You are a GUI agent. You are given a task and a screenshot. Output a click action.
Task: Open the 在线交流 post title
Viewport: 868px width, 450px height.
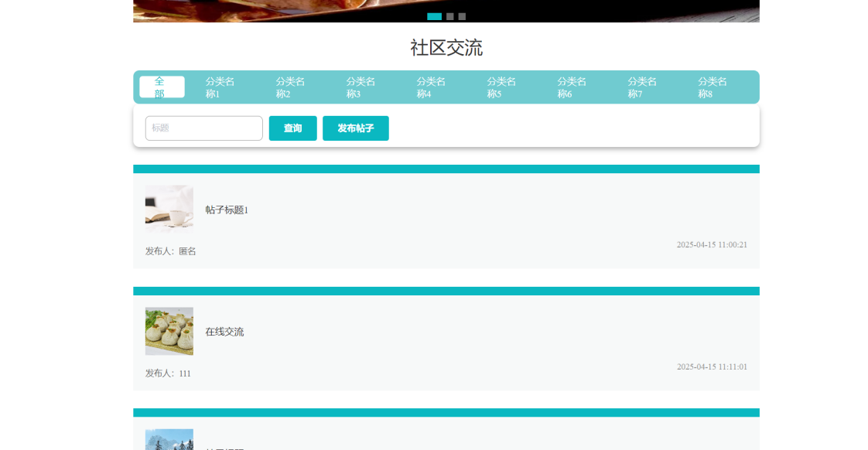click(x=224, y=332)
